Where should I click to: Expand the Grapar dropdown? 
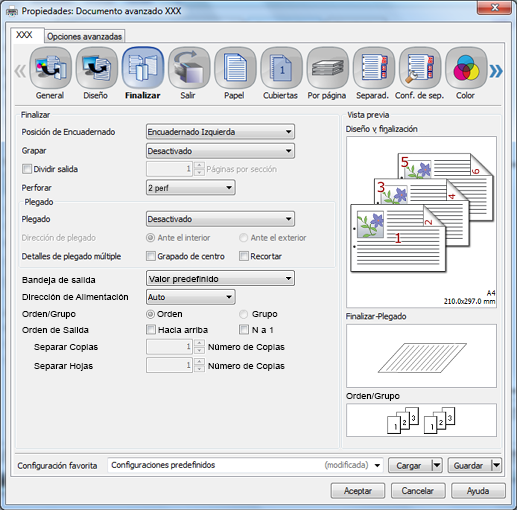click(x=220, y=151)
